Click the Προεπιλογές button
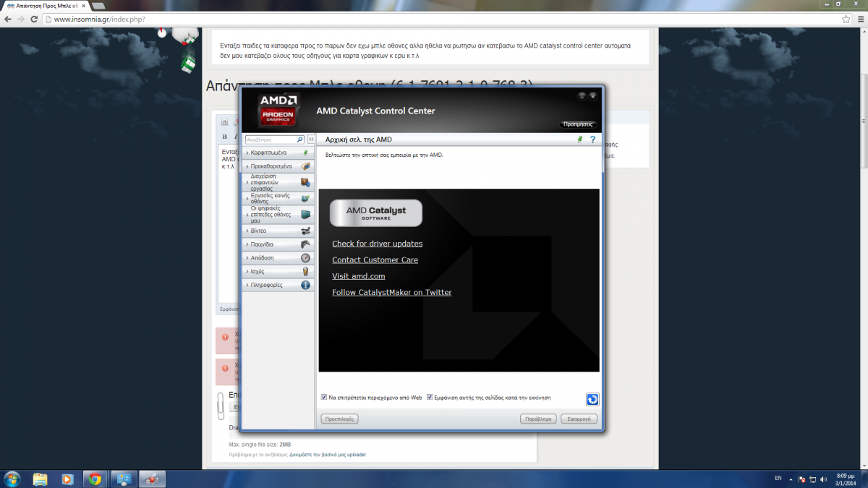 click(339, 419)
